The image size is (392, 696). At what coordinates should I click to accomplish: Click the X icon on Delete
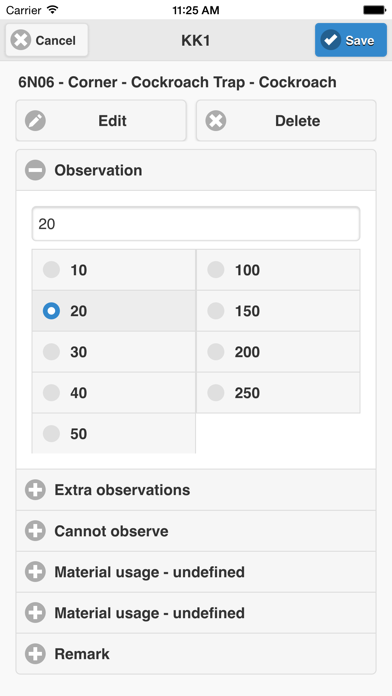[x=216, y=121]
